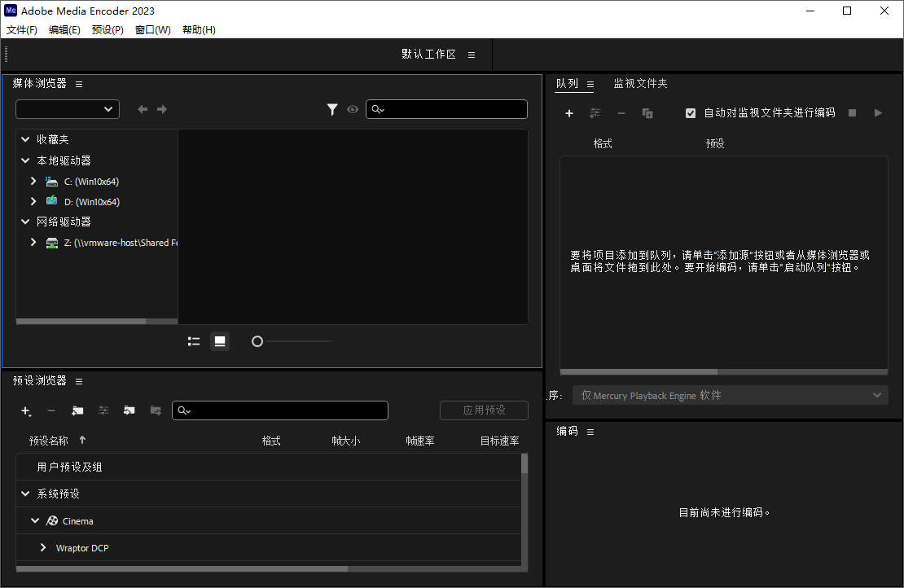Click the 应用预设 button
904x588 pixels.
tap(484, 410)
